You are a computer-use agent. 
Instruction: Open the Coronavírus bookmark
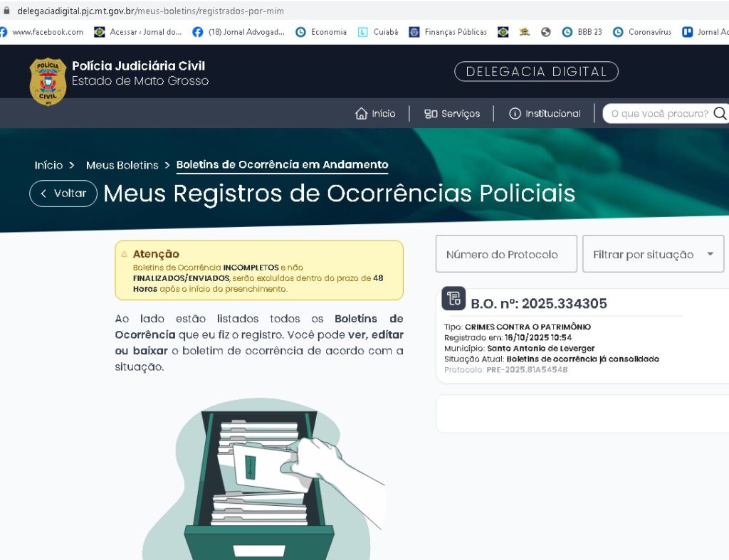click(x=642, y=32)
